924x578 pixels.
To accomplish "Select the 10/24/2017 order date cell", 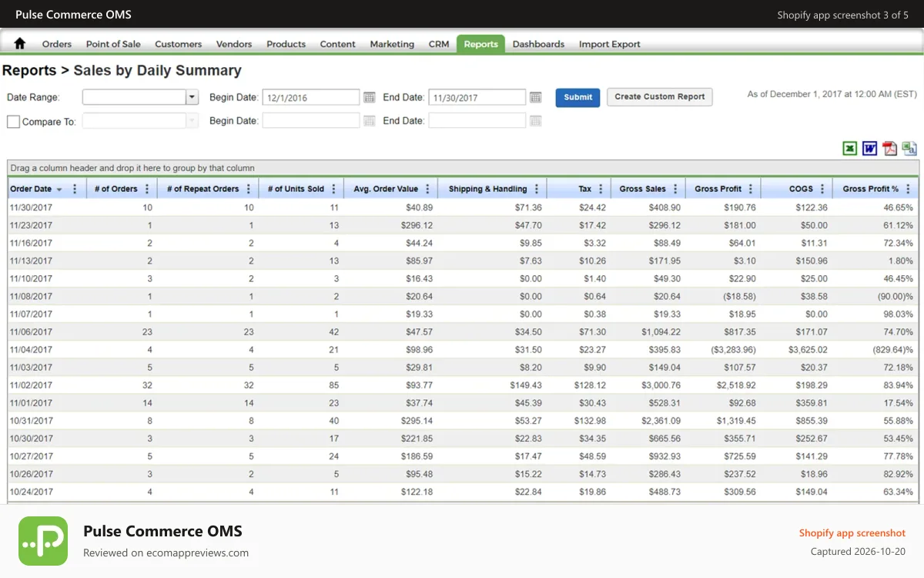I will pyautogui.click(x=31, y=492).
